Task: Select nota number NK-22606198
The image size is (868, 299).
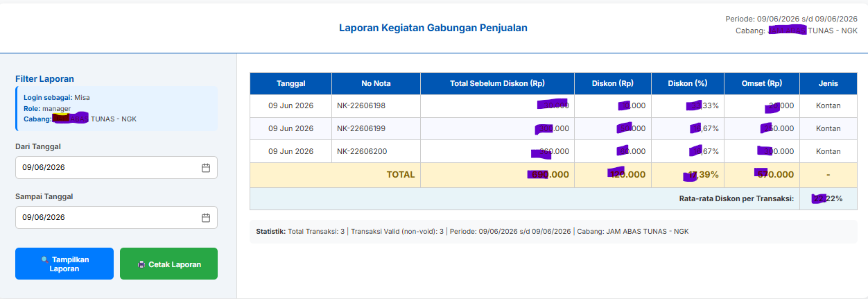Action: 361,106
